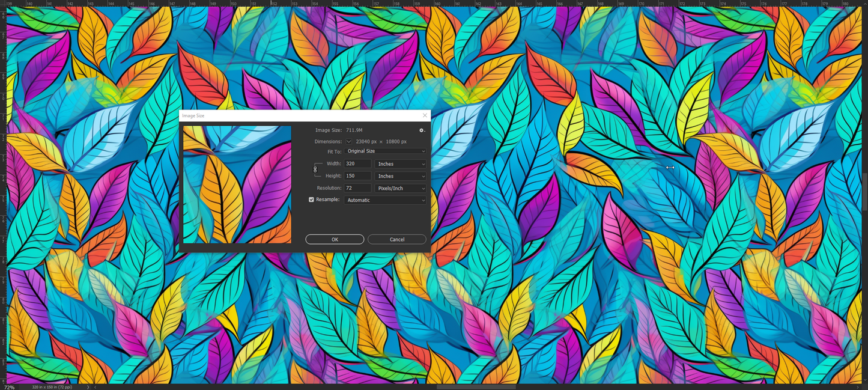Image resolution: width=868 pixels, height=390 pixels.
Task: Open the Fit To dropdown
Action: 385,151
